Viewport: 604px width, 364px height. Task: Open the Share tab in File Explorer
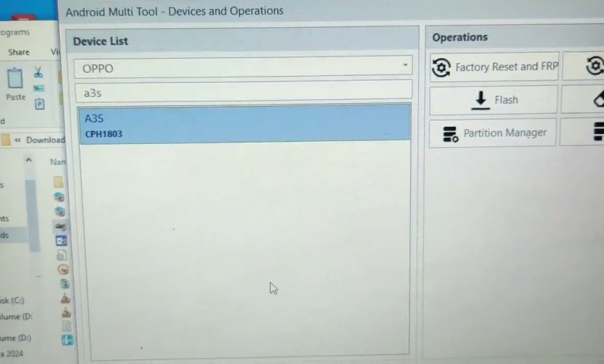click(19, 53)
